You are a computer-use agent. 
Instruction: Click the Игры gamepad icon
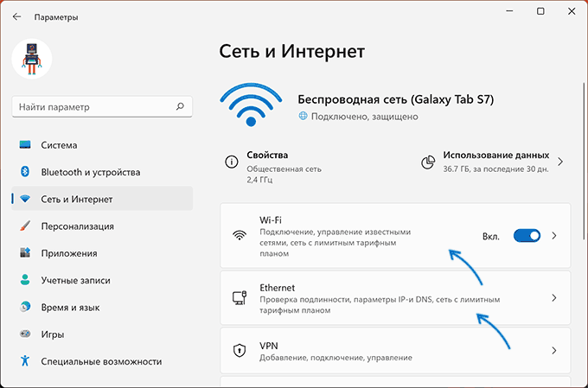(x=25, y=334)
